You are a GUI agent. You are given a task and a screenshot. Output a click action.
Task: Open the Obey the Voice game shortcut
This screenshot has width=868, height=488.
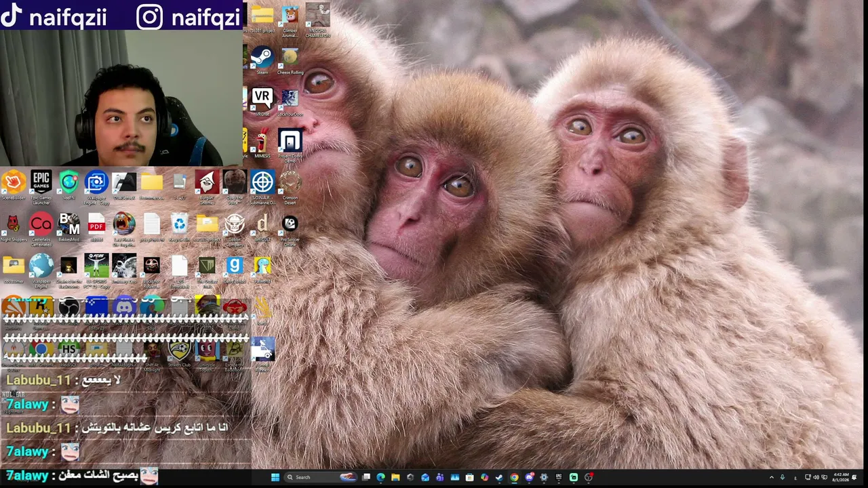[235, 186]
